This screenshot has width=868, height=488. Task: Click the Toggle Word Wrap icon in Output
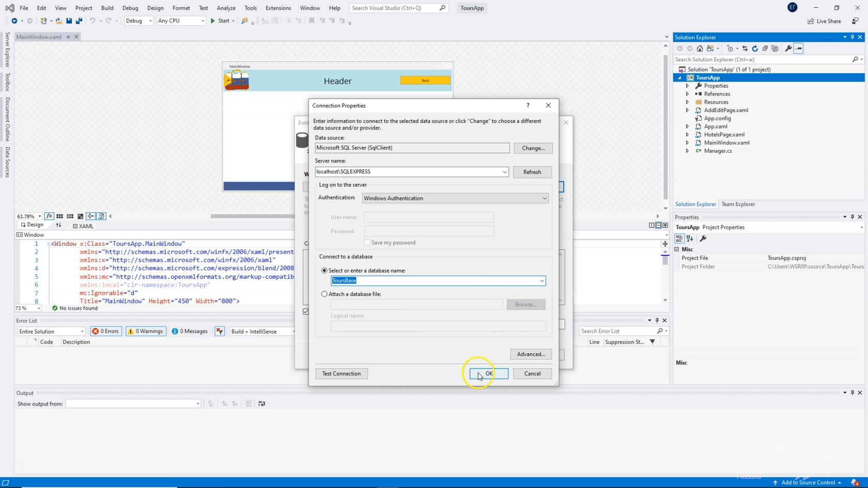click(x=261, y=404)
